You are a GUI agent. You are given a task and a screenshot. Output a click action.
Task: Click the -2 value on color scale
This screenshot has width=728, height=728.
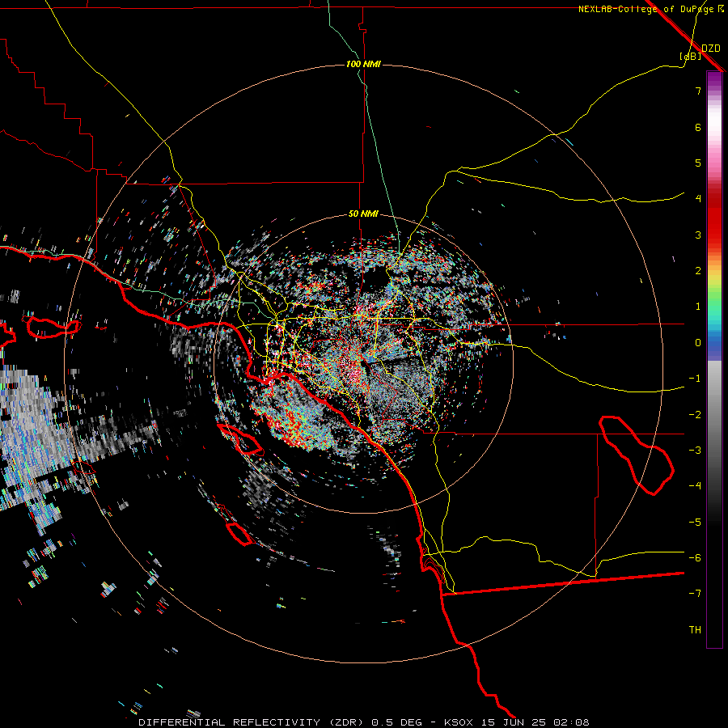pos(695,415)
